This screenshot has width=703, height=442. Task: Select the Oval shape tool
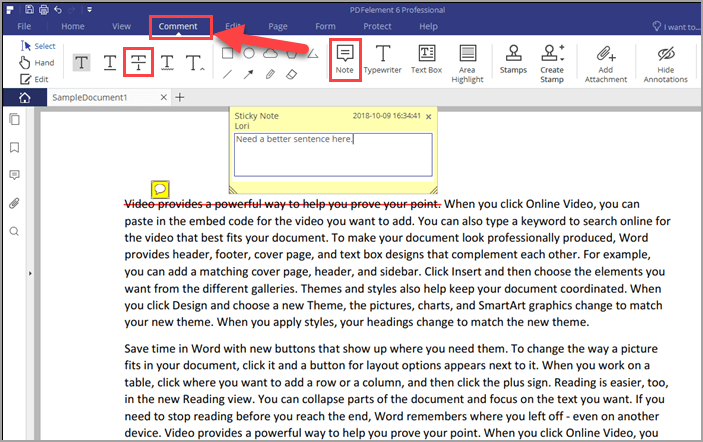(249, 54)
